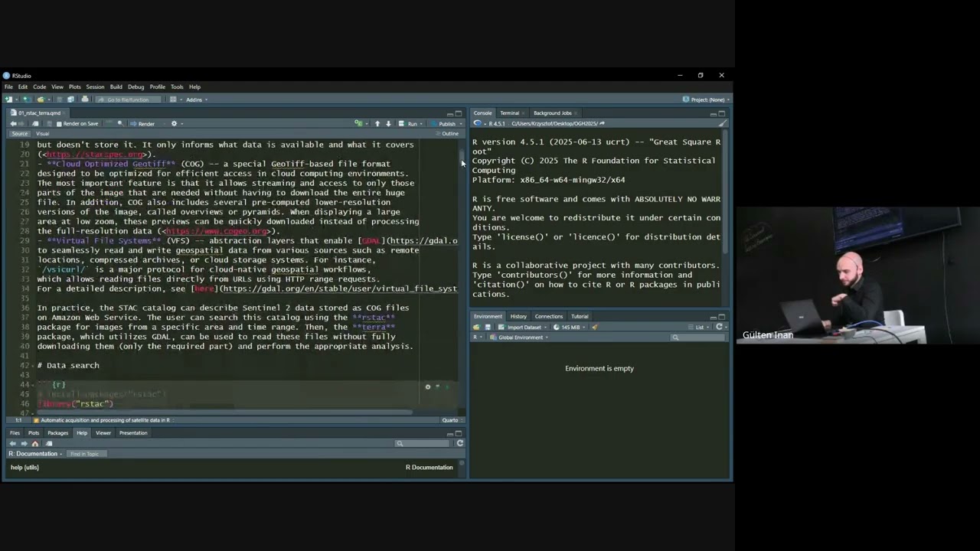
Task: Switch to the History tab
Action: coord(518,316)
